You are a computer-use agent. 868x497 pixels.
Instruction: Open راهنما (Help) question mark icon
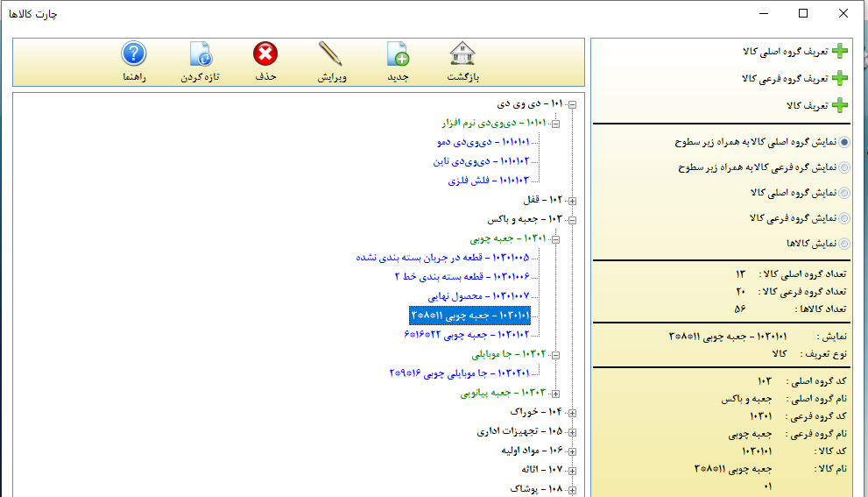click(x=133, y=55)
